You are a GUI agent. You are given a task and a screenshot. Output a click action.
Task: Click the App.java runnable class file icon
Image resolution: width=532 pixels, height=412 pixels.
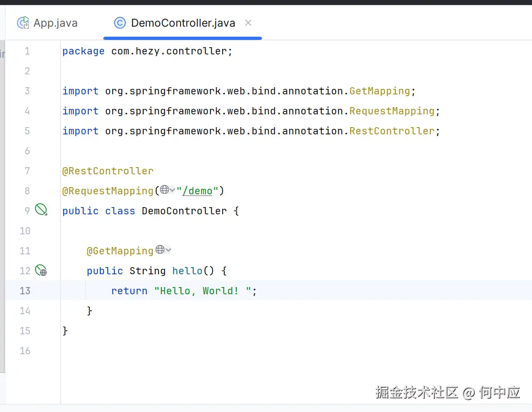[23, 23]
